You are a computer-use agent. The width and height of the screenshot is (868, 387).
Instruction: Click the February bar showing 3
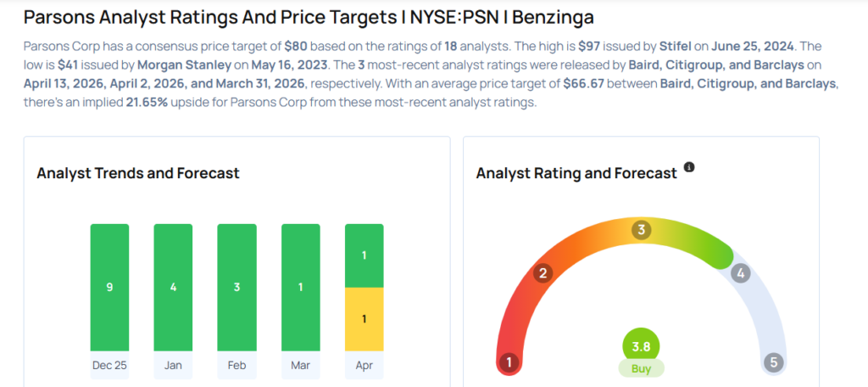[x=236, y=287]
